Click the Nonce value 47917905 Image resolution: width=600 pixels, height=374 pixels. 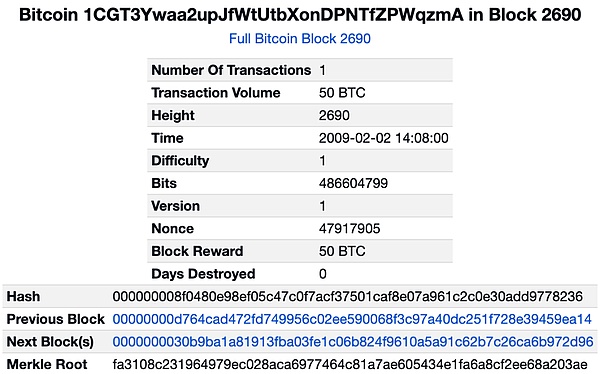click(349, 228)
